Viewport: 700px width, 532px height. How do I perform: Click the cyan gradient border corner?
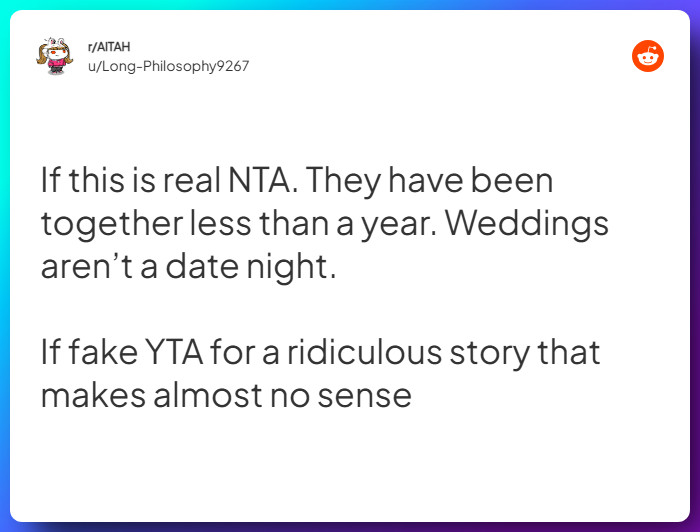click(4, 4)
